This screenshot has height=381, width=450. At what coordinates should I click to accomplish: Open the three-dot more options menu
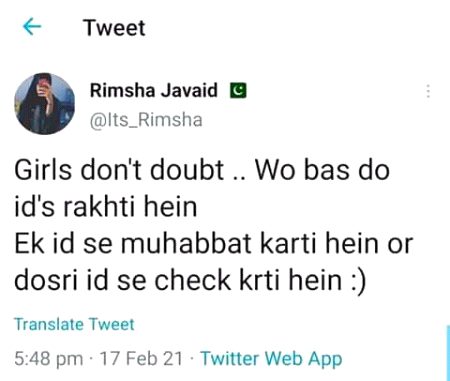tap(428, 91)
